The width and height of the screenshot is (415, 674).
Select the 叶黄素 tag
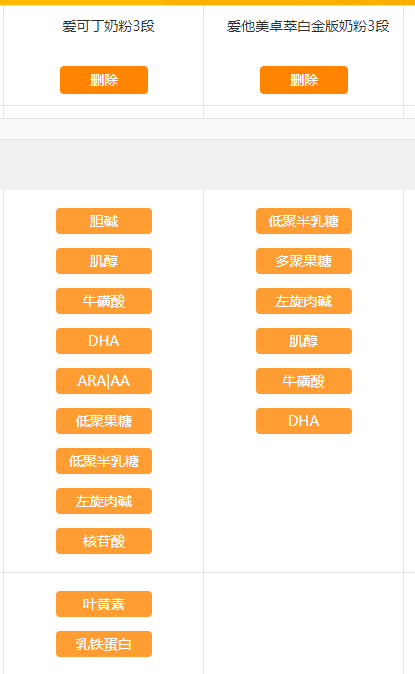pos(104,604)
